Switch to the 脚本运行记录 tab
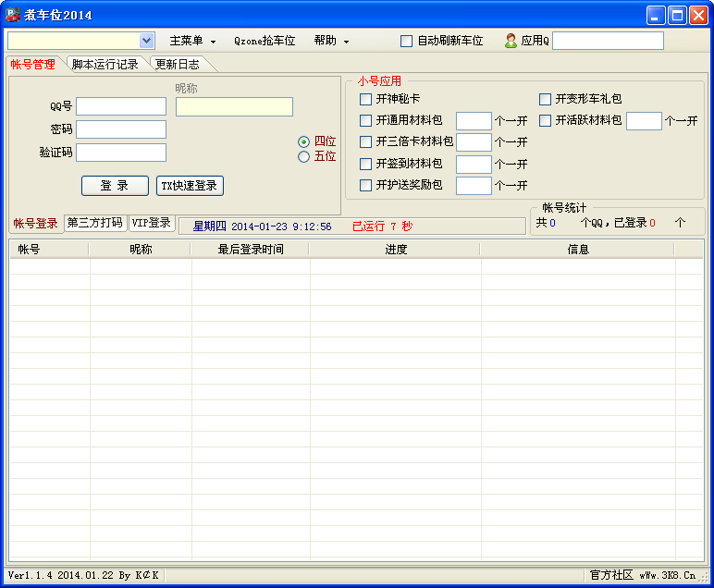 105,64
